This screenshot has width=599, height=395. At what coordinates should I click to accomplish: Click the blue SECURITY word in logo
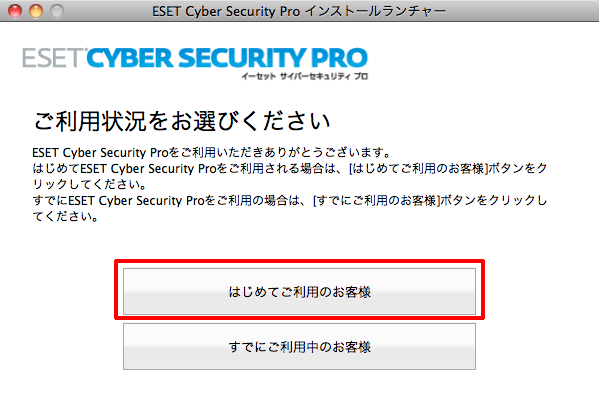242,58
